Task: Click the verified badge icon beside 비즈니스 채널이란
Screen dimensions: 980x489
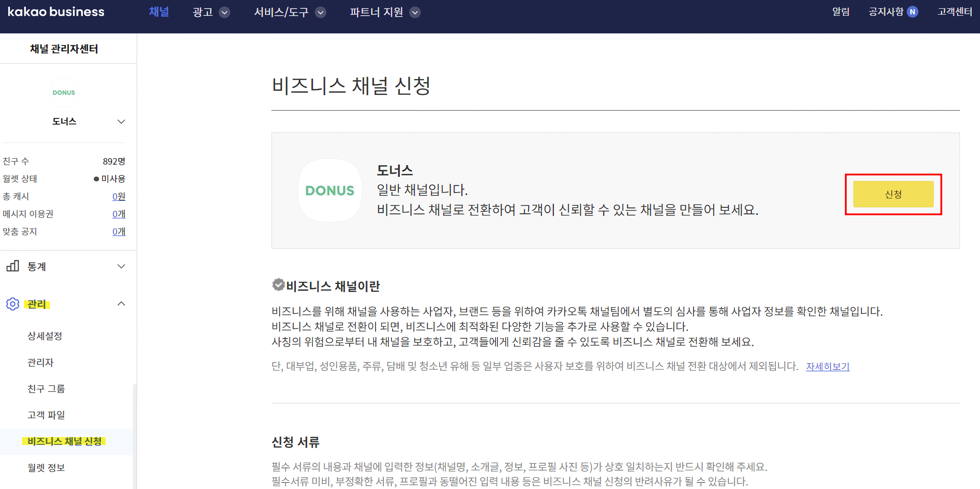Action: (278, 285)
